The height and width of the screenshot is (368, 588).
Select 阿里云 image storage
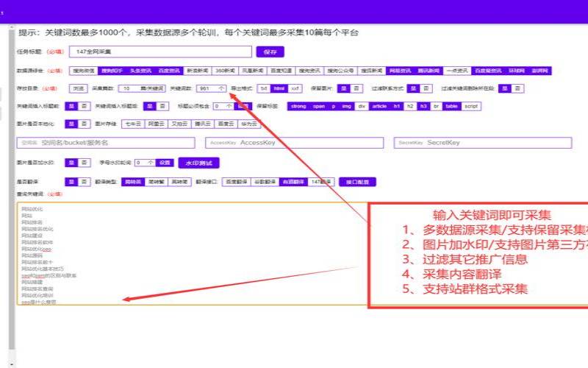157,124
